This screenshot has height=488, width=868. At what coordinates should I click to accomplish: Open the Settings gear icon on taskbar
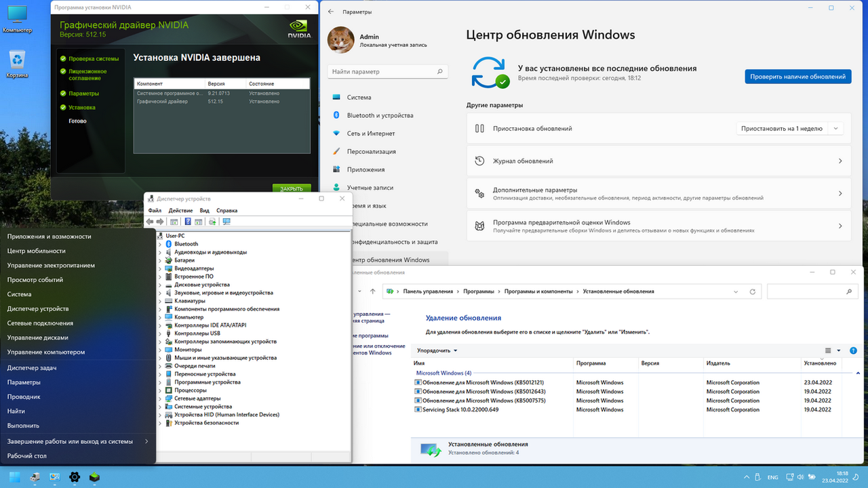coord(75,477)
